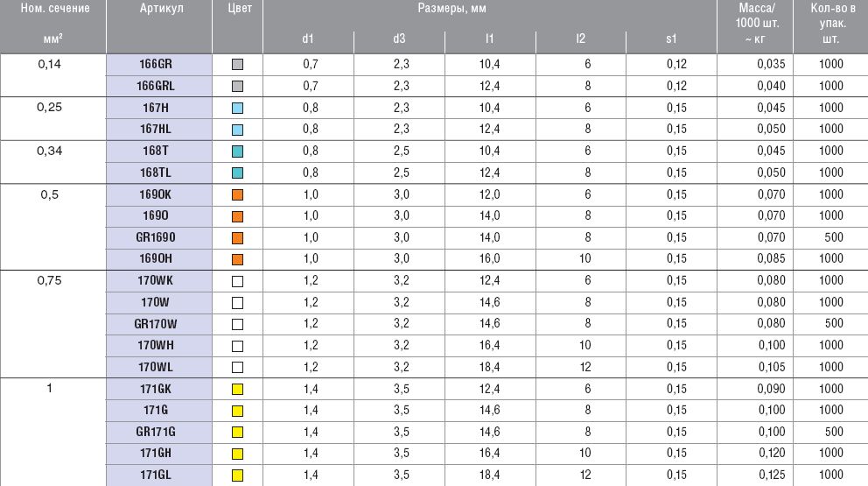Viewport: 868px width, 486px height.
Task: Click the 0,75 nominal section cell
Action: click(49, 280)
